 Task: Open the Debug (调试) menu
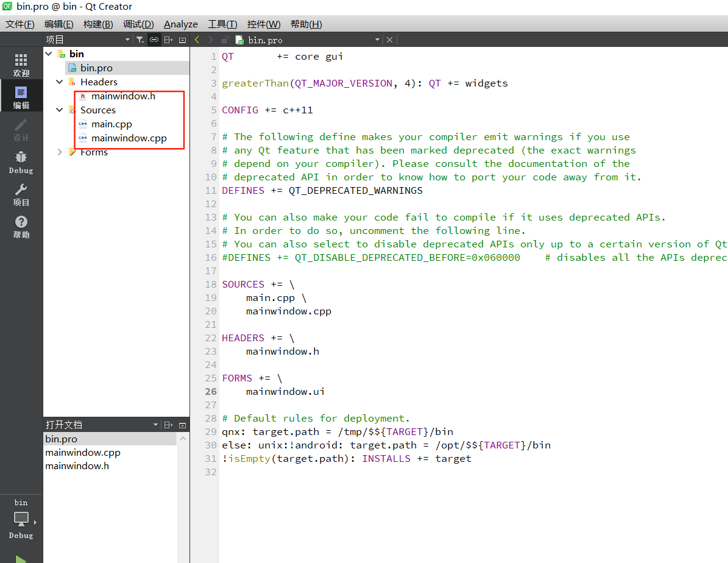[x=138, y=24]
